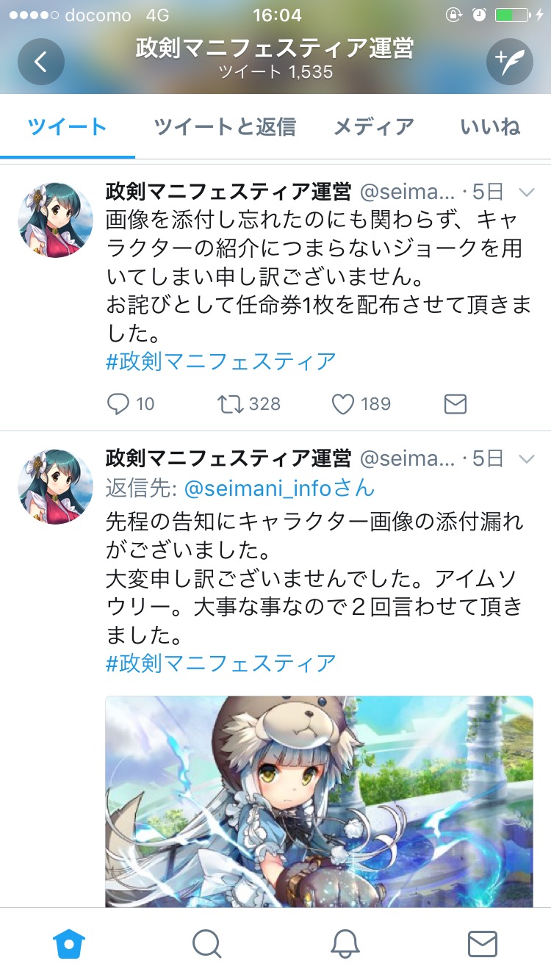The height and width of the screenshot is (980, 551).
Task: Select the いいね tab
Action: [x=490, y=127]
